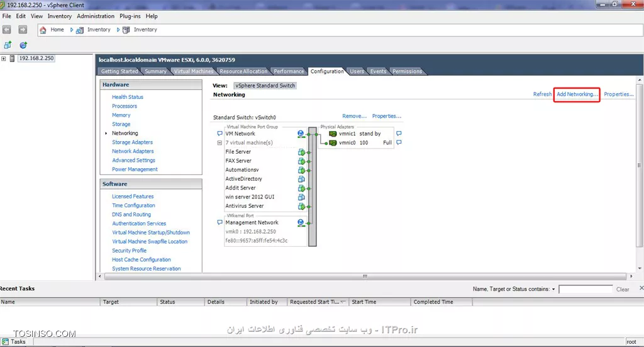Image resolution: width=644 pixels, height=347 pixels.
Task: Click the VM Network port group globe icon
Action: [x=301, y=134]
